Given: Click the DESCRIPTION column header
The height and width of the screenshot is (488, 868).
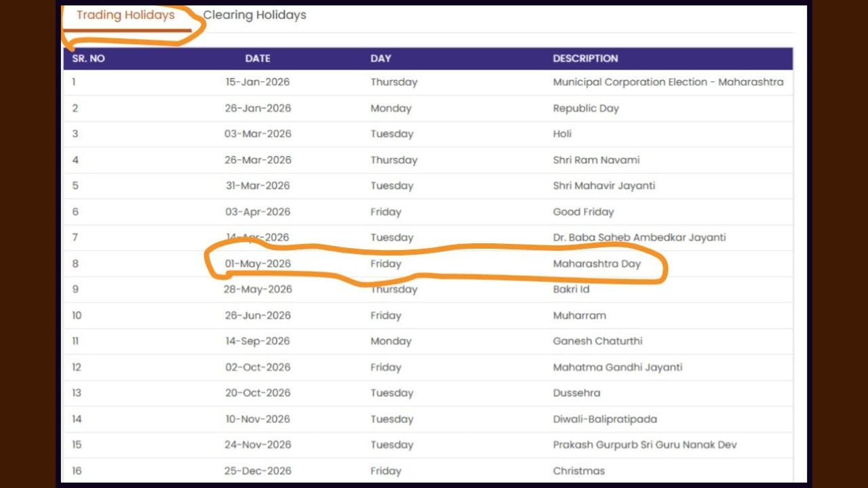Looking at the screenshot, I should [585, 58].
